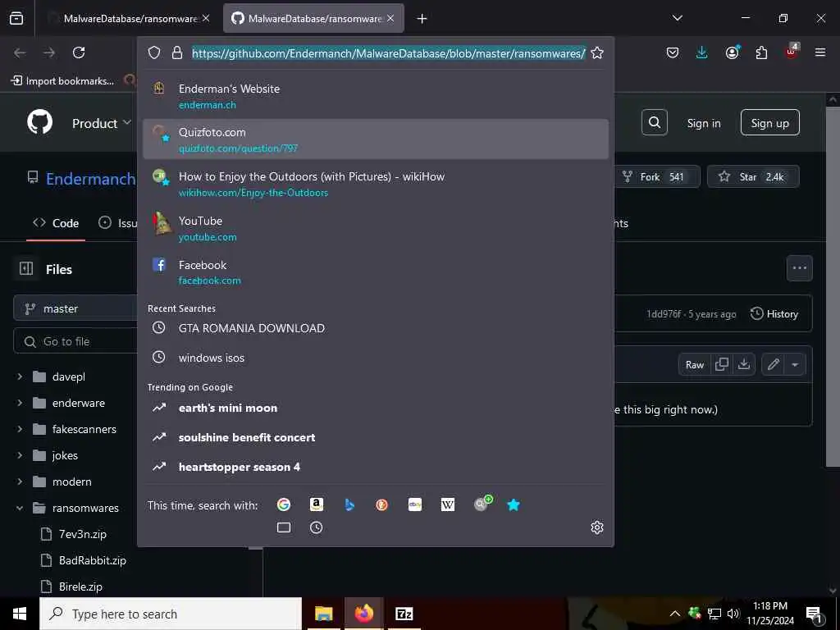Open the Code tab

point(56,223)
